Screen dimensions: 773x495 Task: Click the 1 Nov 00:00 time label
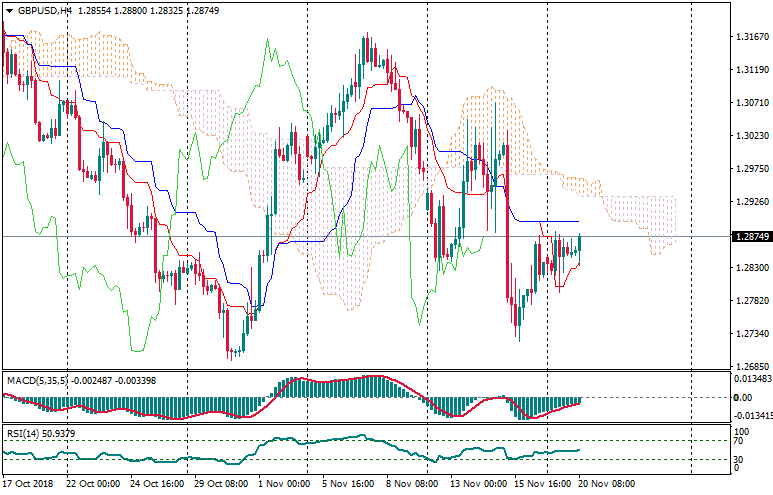285,484
